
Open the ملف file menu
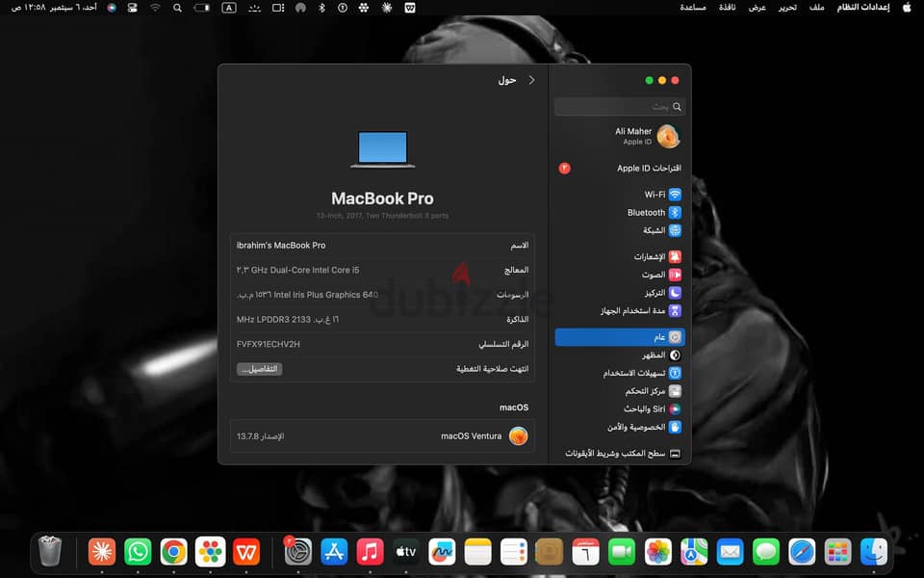pos(817,7)
